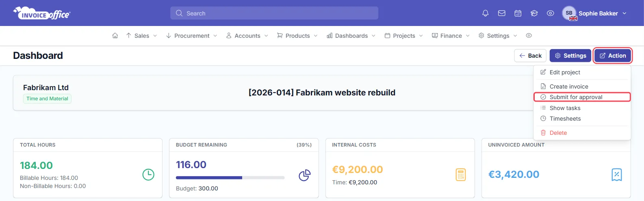Open the mail envelope icon
The width and height of the screenshot is (644, 201).
pos(502,13)
